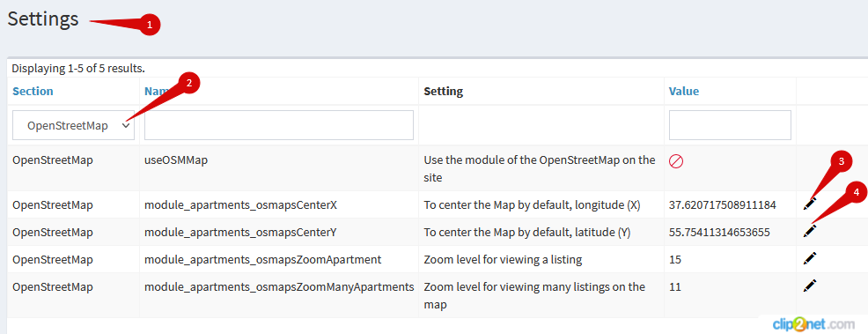This screenshot has height=334, width=868.
Task: Select the useOSMMap name cell
Action: pos(176,160)
